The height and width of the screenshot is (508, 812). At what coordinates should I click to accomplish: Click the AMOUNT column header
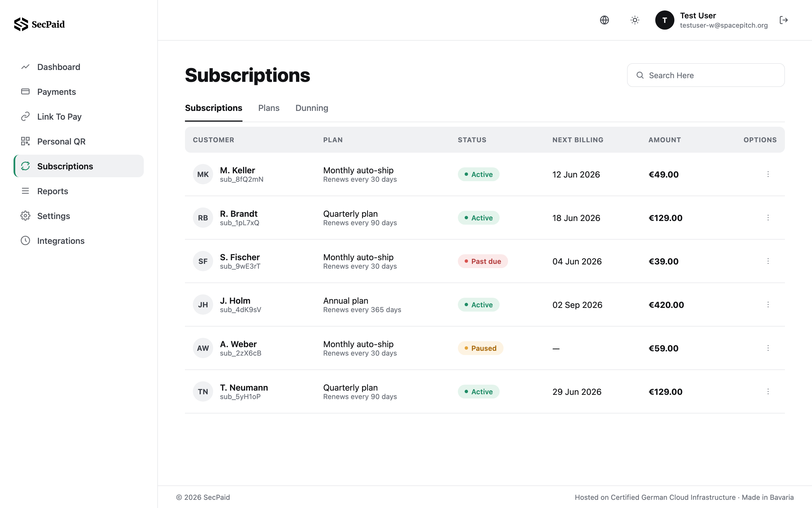coord(664,140)
